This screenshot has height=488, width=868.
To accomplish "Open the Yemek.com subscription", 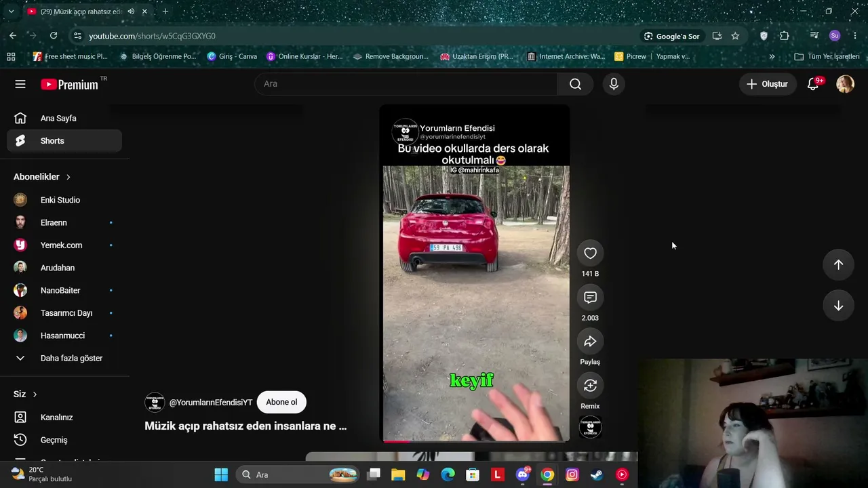I will click(64, 245).
